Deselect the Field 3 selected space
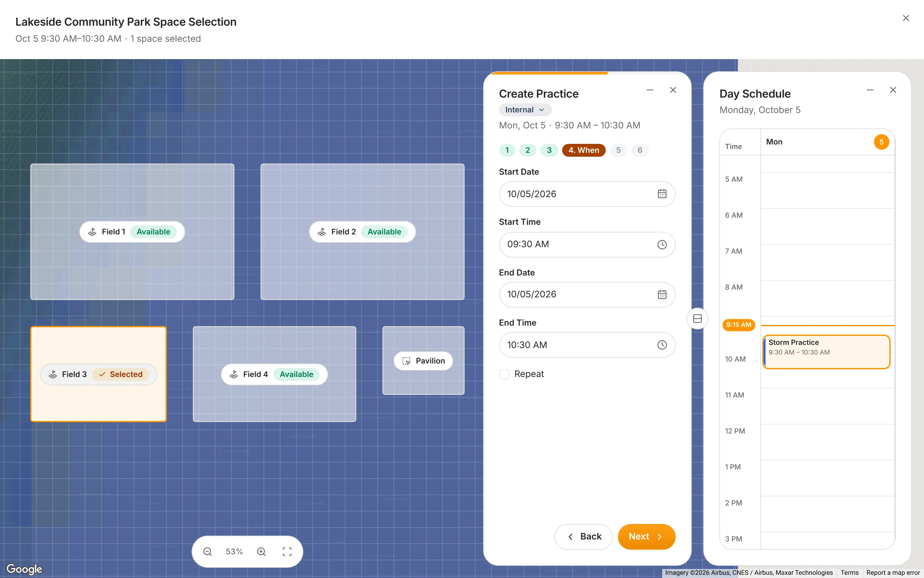924x578 pixels. tap(98, 374)
